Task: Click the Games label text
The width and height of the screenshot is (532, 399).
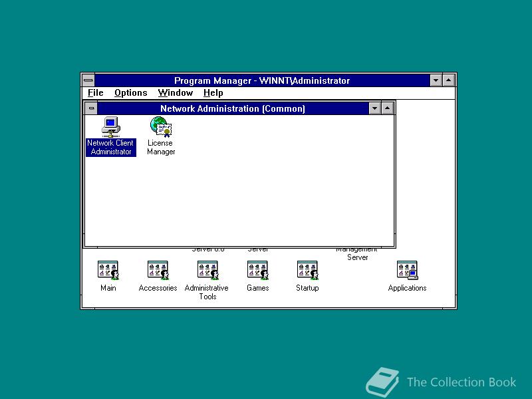Action: (x=258, y=288)
